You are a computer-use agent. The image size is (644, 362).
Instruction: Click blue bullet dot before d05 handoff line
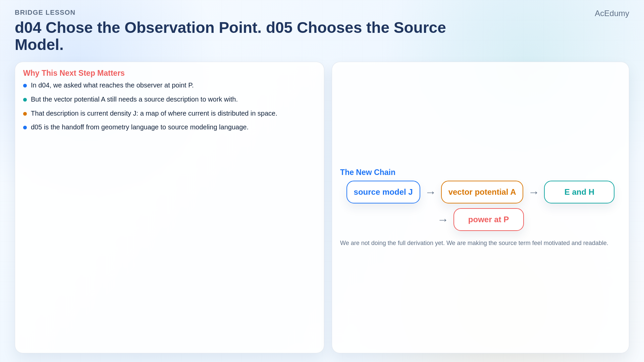point(25,128)
